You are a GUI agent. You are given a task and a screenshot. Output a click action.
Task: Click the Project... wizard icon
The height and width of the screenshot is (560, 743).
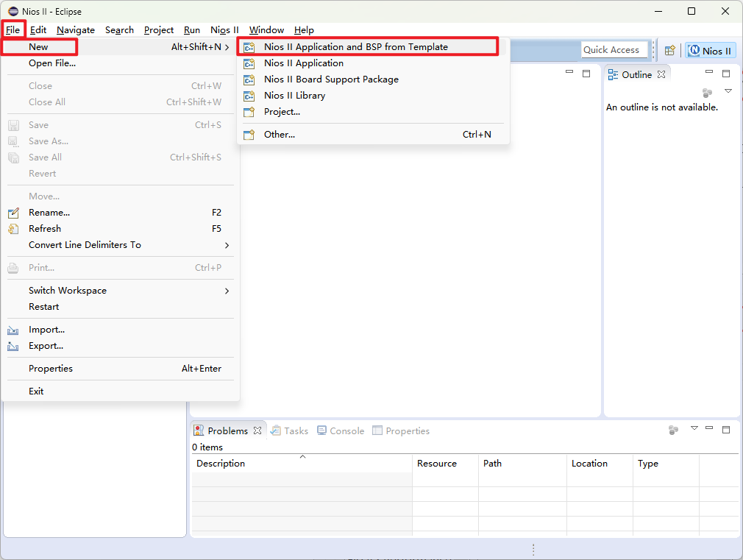[249, 112]
